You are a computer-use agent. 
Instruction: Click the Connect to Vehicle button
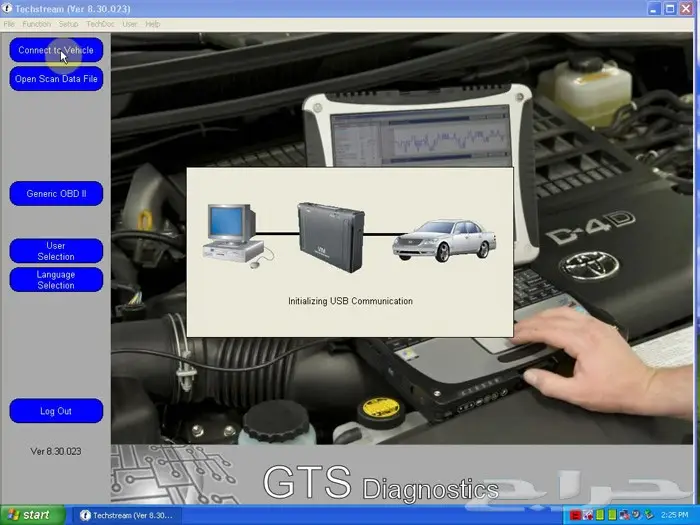coord(56,50)
